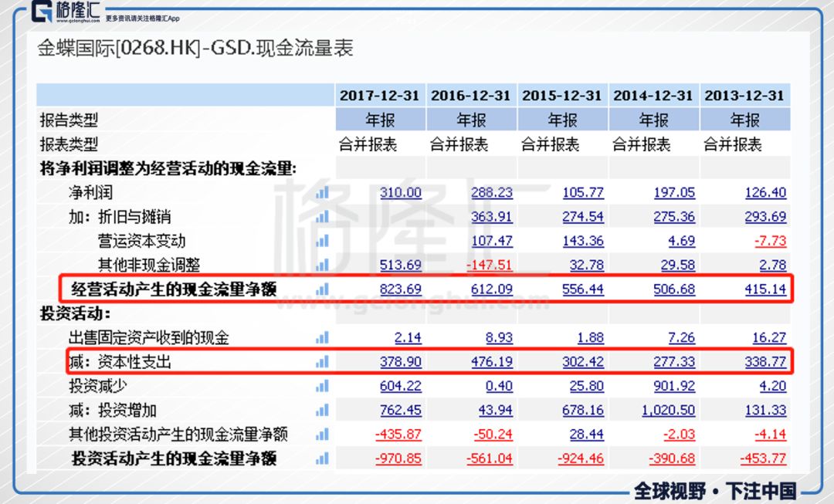The image size is (834, 504).
Task: Click depreciation value 275.36
Action: pyautogui.click(x=674, y=216)
